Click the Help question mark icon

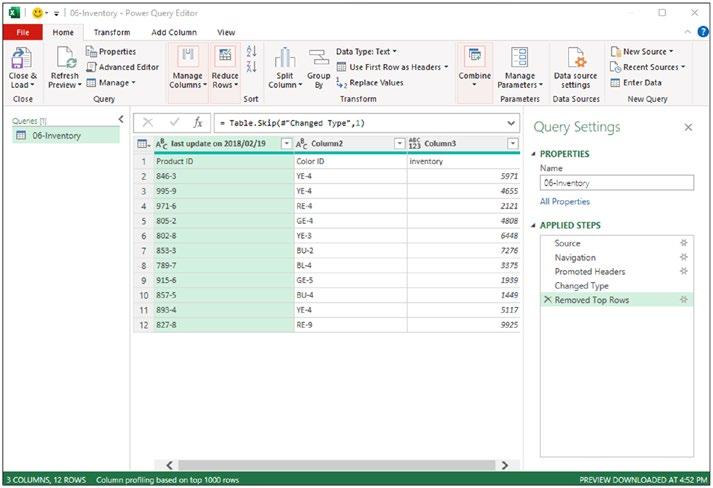(x=703, y=31)
